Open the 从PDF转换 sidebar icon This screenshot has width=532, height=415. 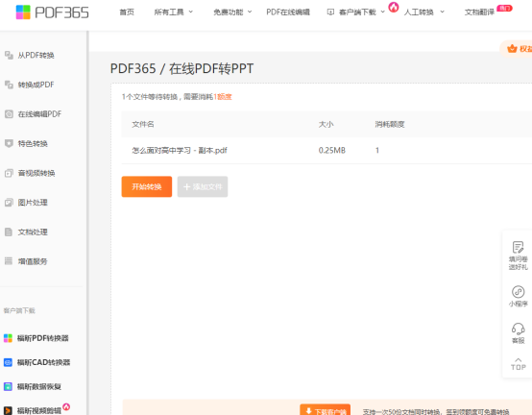(9, 55)
